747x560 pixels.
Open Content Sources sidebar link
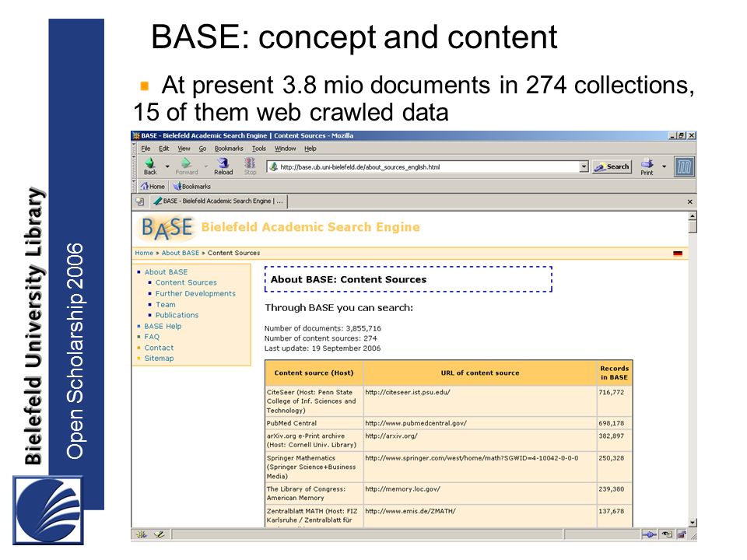pyautogui.click(x=186, y=282)
